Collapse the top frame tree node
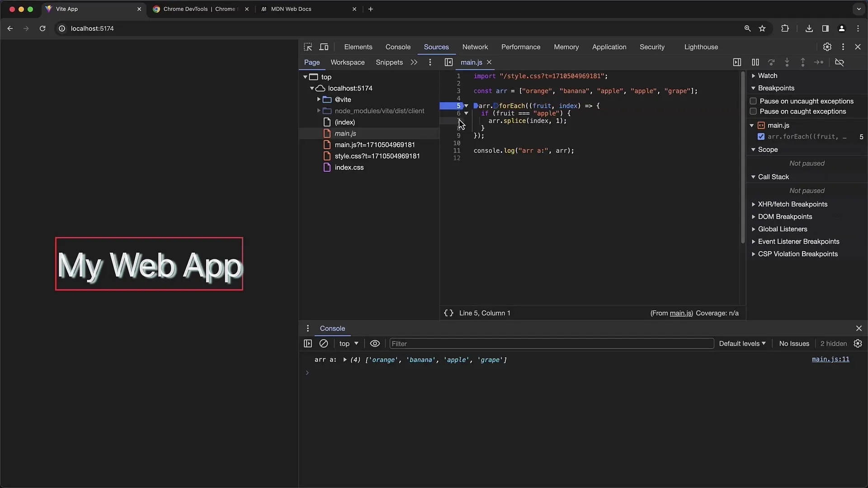The width and height of the screenshot is (868, 488). [x=305, y=77]
